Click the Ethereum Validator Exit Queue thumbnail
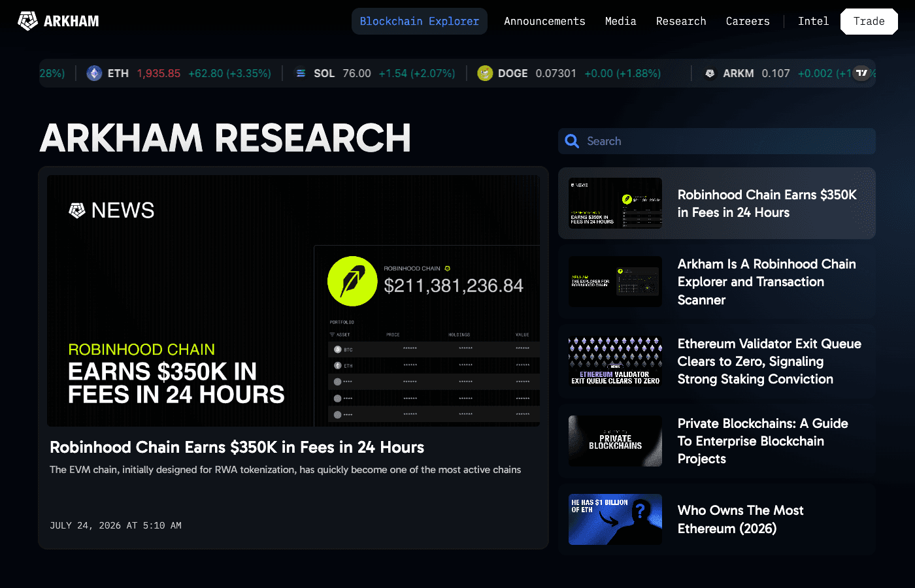The width and height of the screenshot is (915, 588). click(615, 361)
